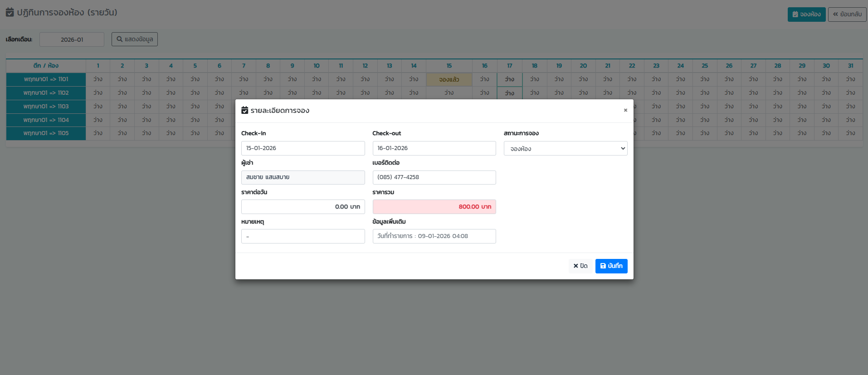The height and width of the screenshot is (375, 868).
Task: Click ว่าง cell for room 1104 day 5
Action: [195, 120]
